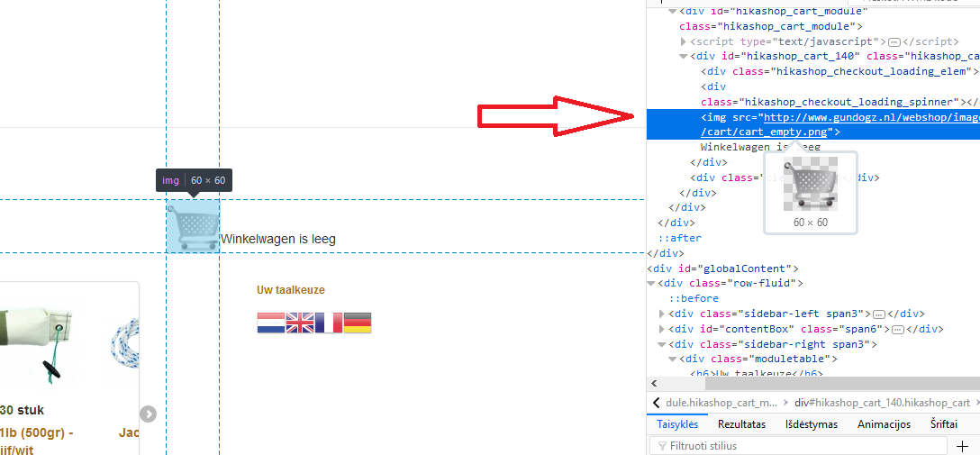This screenshot has width=980, height=455.
Task: Expand ellipsis badge in contentBox div
Action: [x=897, y=329]
